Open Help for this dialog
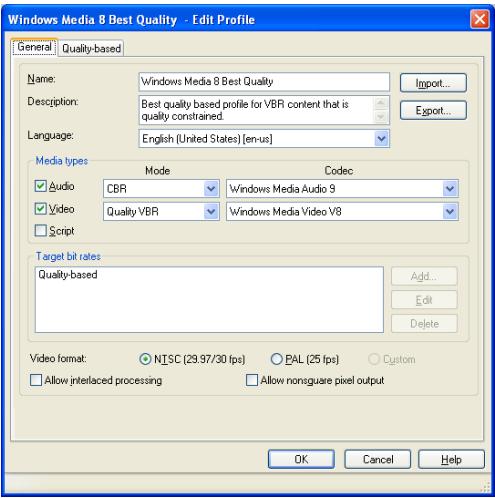Viewport: 495px width, 498px height. click(451, 459)
